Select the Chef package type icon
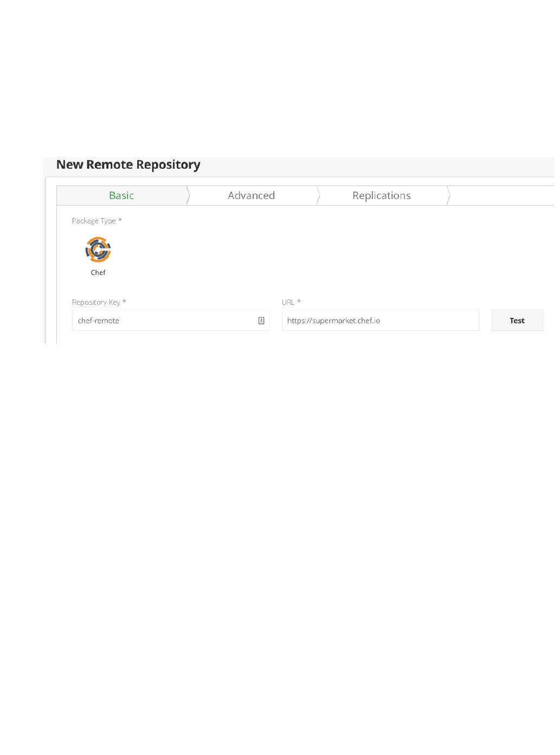560x755 pixels. click(98, 249)
